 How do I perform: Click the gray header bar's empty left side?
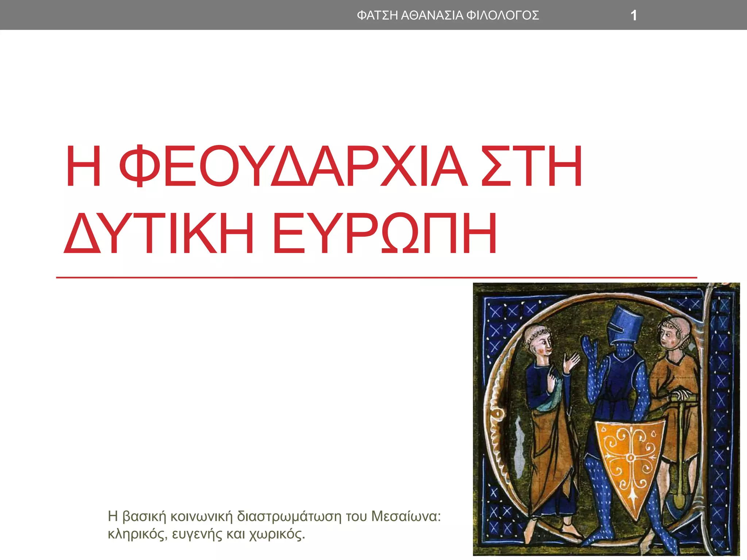[146, 15]
